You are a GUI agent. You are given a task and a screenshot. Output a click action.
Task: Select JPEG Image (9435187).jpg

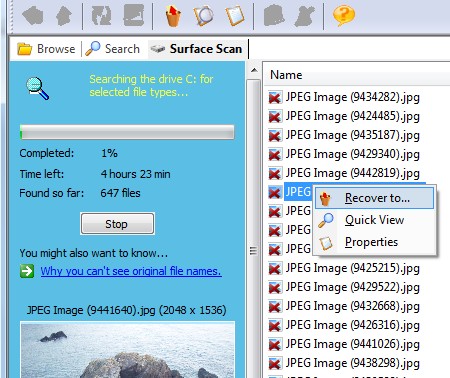pos(353,135)
